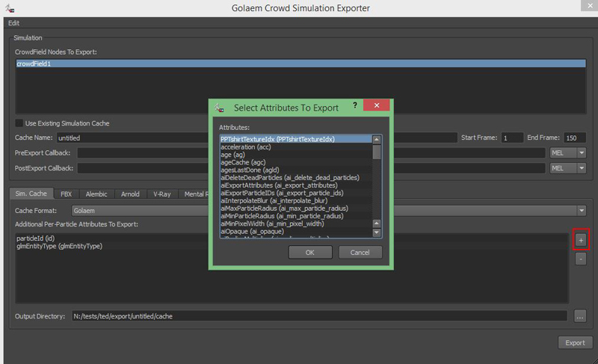Select aiMinPixelWidth attribute
Viewport: 598px width, 364px height.
(x=296, y=223)
